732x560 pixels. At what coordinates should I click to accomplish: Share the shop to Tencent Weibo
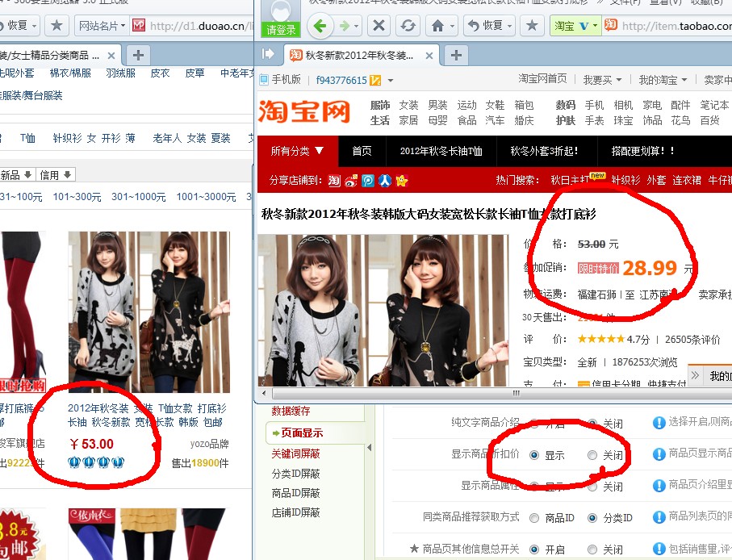click(368, 181)
